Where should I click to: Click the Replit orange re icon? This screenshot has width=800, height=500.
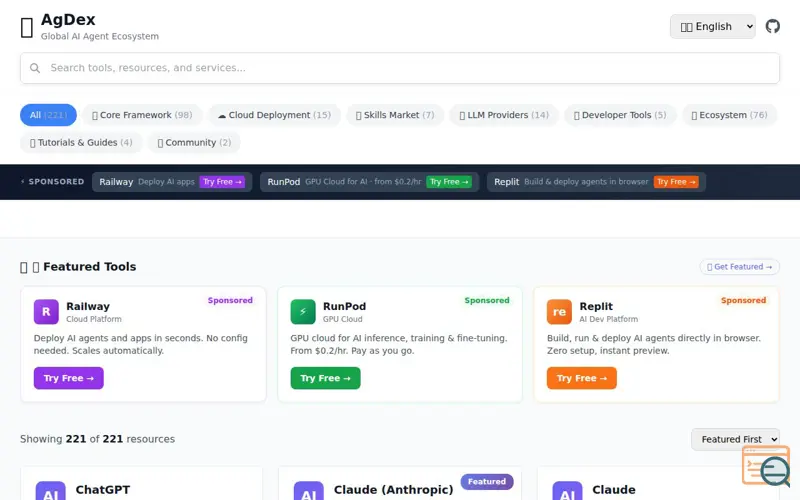pyautogui.click(x=559, y=312)
